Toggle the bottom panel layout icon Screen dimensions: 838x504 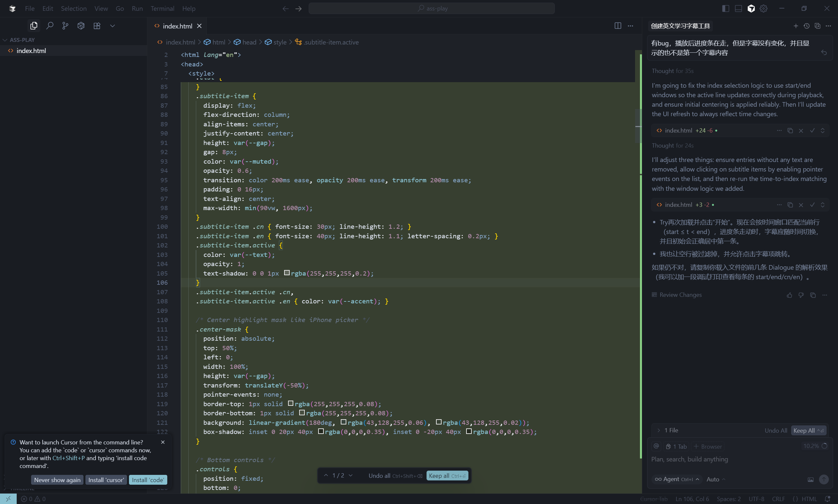coord(738,9)
